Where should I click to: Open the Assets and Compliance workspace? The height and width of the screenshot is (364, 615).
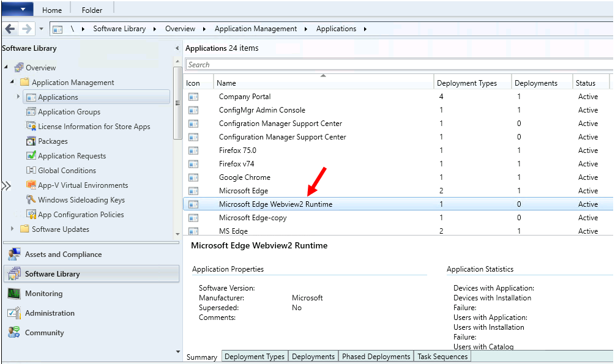pyautogui.click(x=91, y=254)
